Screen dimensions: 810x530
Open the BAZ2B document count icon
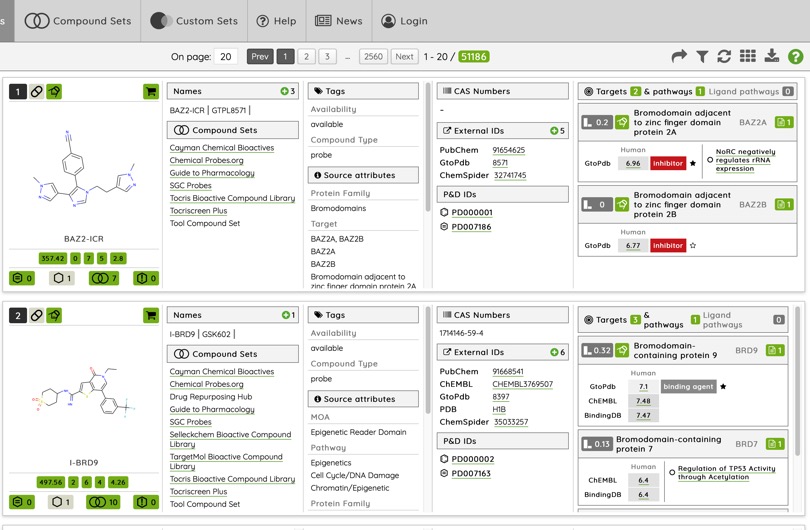coord(784,204)
